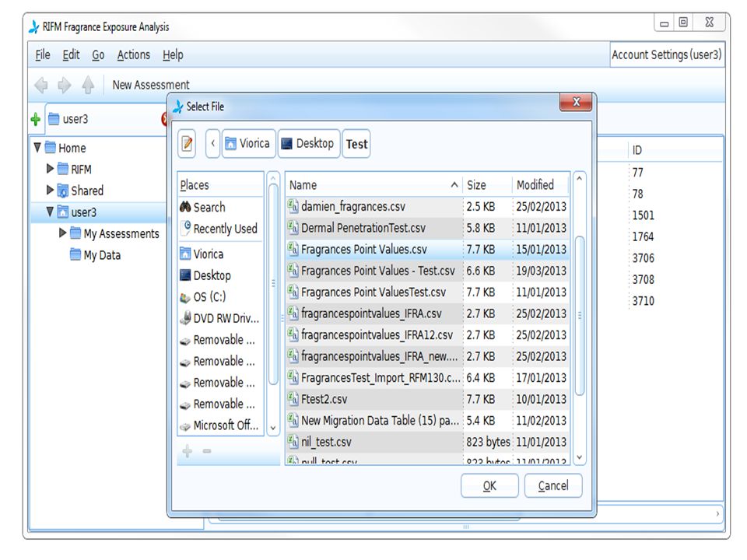Select Fragrances Point Values - Test.csv file
This screenshot has width=747, height=560.
click(428, 271)
